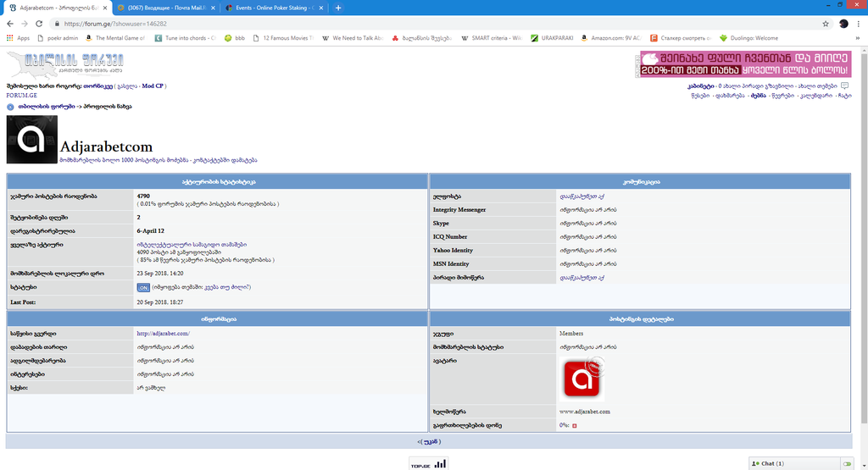868x470 pixels.
Task: Switch to Events - Online Poker Staking tab
Action: click(x=274, y=8)
